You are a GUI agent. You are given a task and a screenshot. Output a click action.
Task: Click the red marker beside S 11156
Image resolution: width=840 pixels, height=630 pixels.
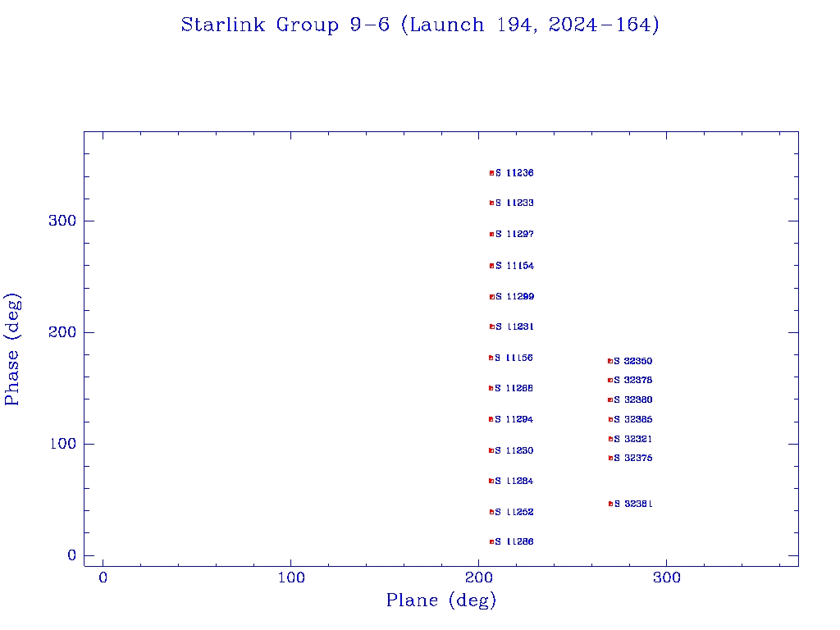[x=491, y=358]
